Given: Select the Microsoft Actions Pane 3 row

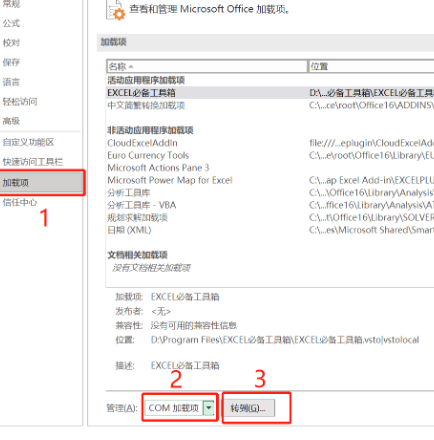Looking at the screenshot, I should [x=270, y=168].
